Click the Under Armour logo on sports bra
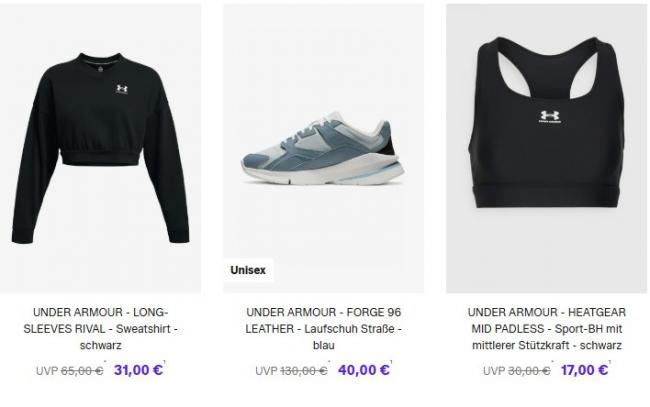Image resolution: width=650 pixels, height=407 pixels. coord(550,116)
